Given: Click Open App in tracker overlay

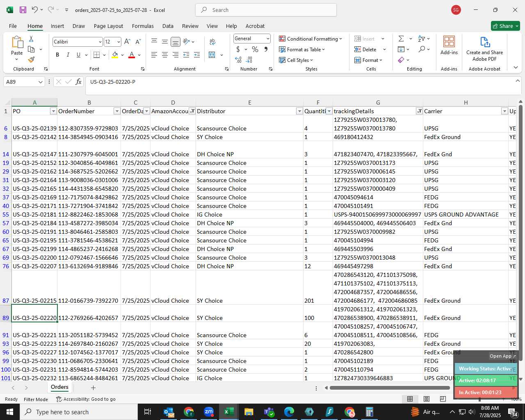Looking at the screenshot, I should (502, 356).
